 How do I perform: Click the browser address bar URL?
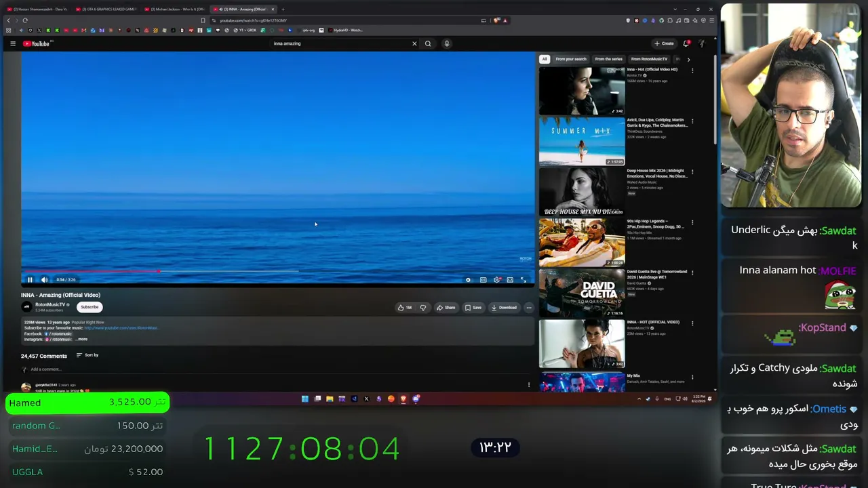click(253, 20)
